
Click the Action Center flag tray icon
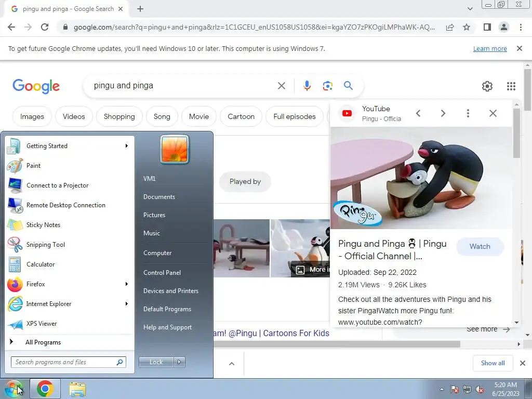pyautogui.click(x=455, y=390)
